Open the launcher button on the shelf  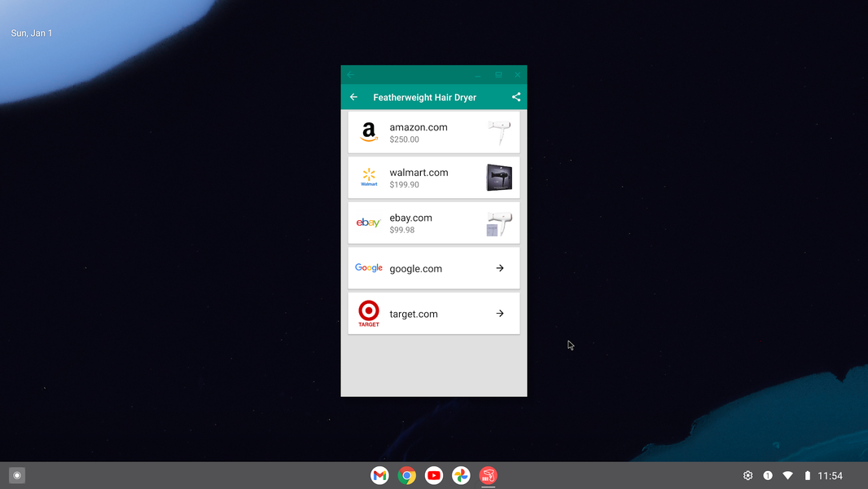click(17, 475)
